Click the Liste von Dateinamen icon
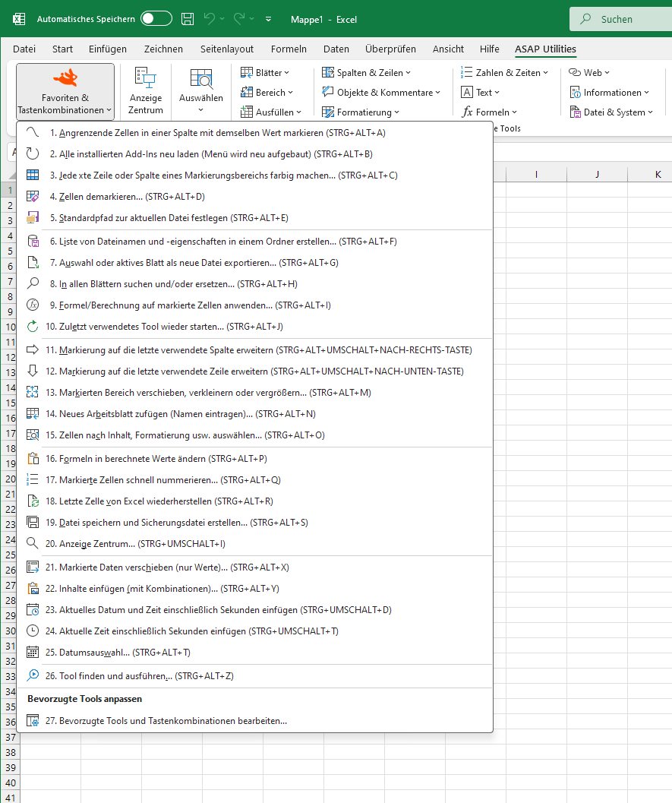Screen dimensions: 672x803 (x=32, y=242)
